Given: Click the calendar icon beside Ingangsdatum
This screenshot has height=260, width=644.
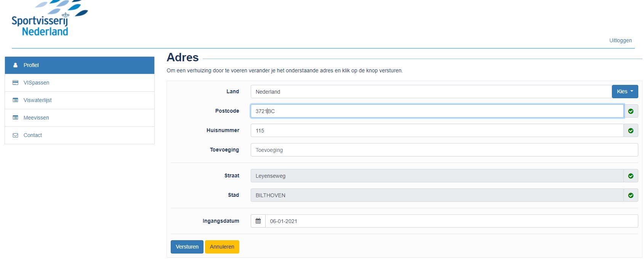Looking at the screenshot, I should point(258,221).
